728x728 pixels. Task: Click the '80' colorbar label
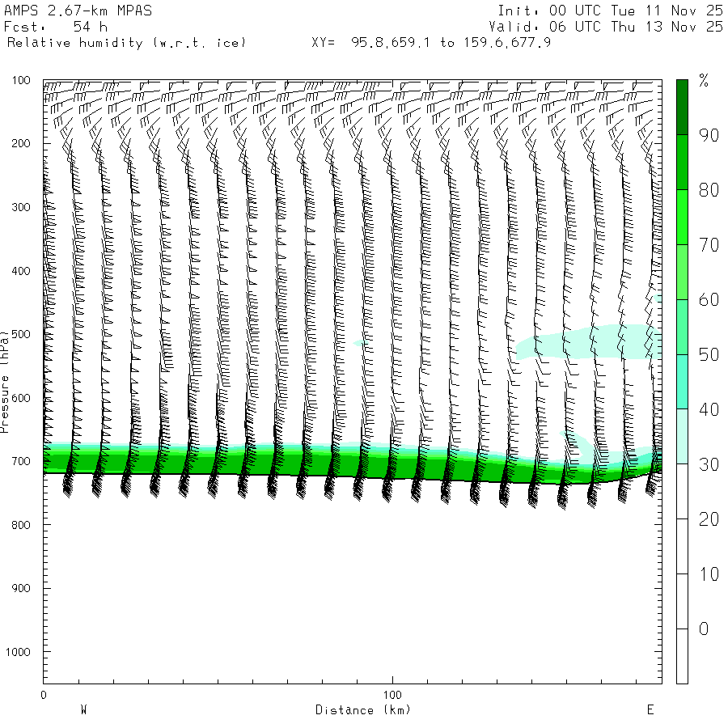click(x=709, y=190)
